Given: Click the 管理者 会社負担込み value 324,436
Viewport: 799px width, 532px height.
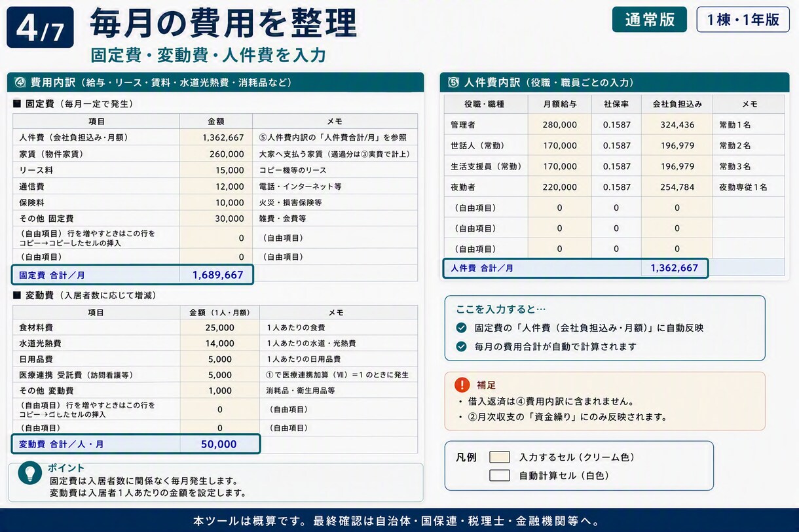Looking at the screenshot, I should [x=677, y=124].
